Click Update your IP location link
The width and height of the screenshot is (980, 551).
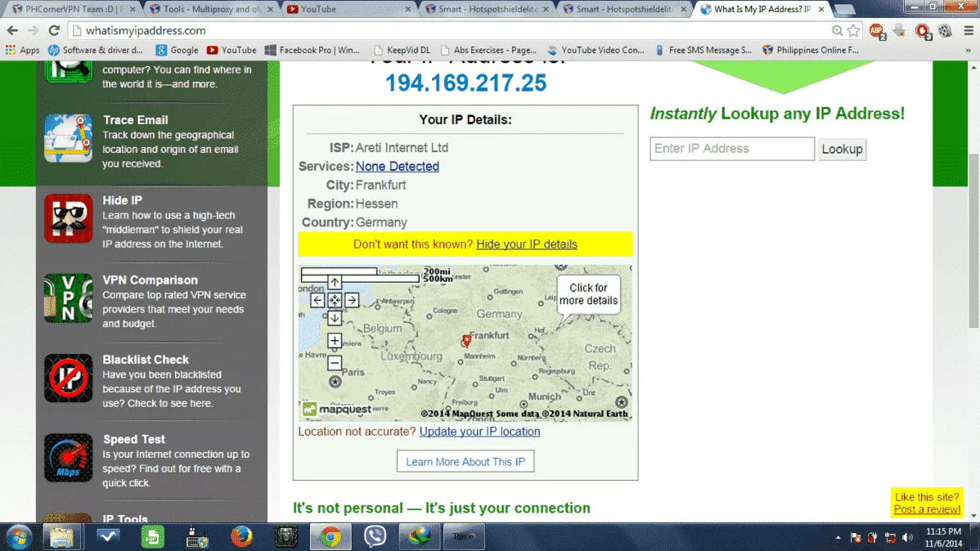[x=479, y=432]
